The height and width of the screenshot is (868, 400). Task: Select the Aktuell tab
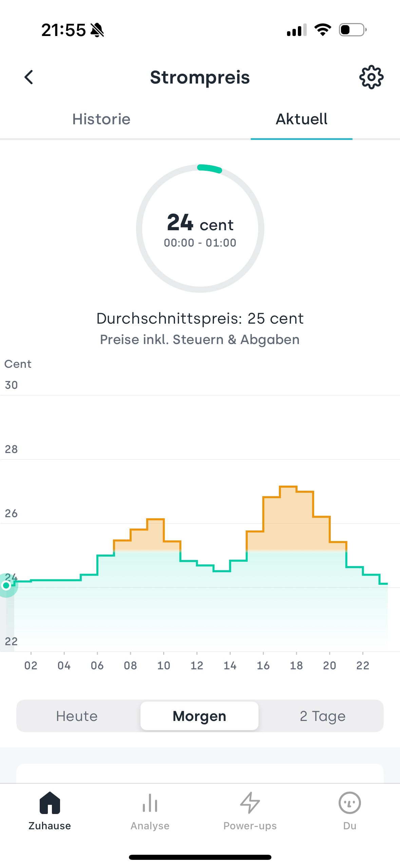tap(301, 119)
